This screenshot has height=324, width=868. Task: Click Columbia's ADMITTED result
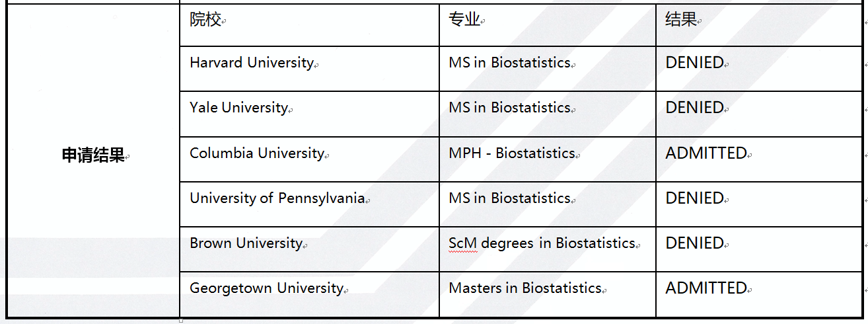pos(706,153)
